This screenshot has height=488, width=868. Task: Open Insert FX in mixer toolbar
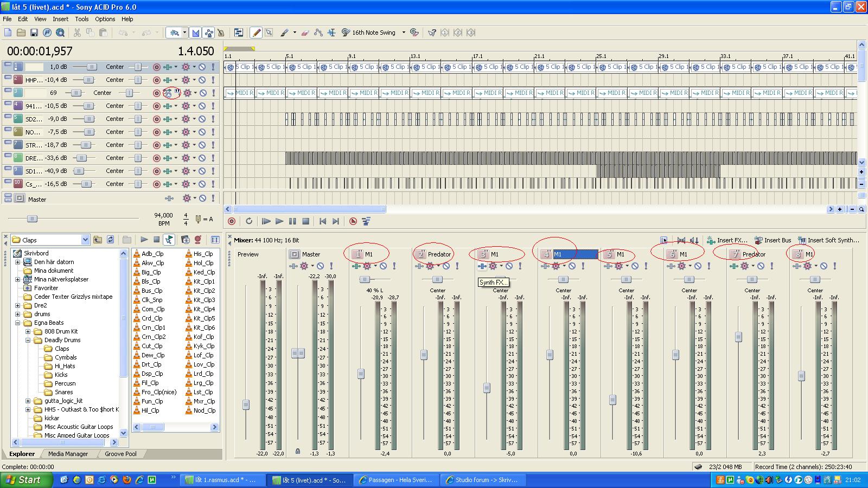[727, 240]
